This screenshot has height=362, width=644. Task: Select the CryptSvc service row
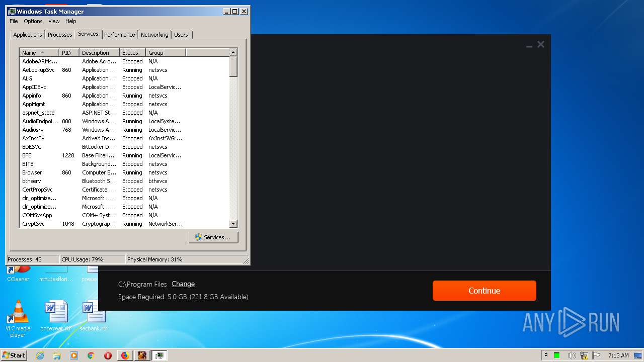124,224
